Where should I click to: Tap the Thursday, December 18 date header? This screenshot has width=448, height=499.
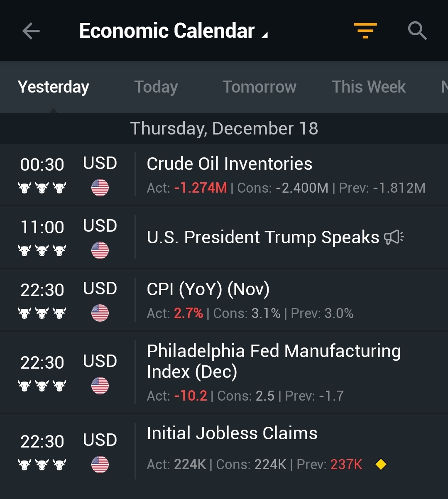point(224,128)
